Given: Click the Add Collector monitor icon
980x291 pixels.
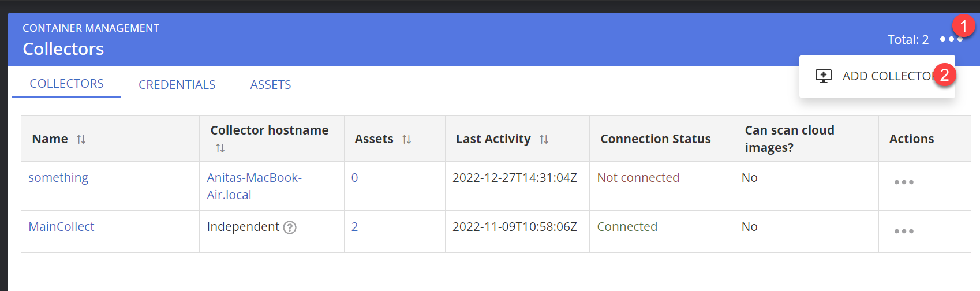Looking at the screenshot, I should (823, 76).
